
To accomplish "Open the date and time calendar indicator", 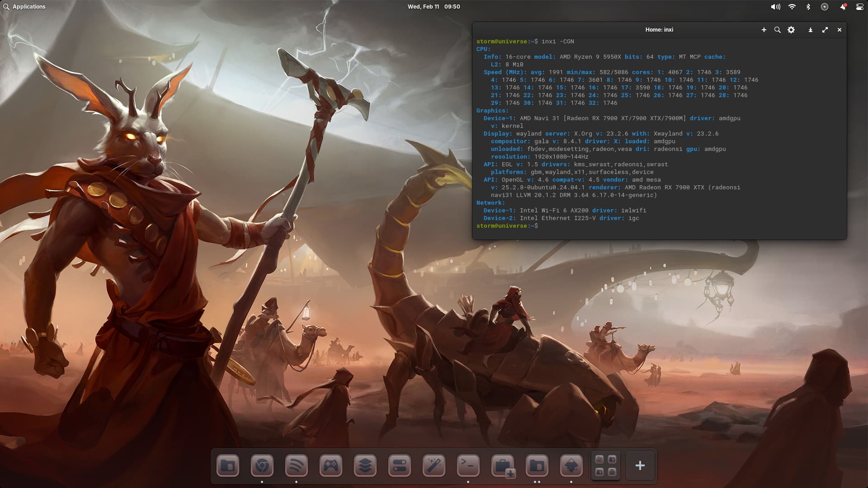I will coord(434,7).
